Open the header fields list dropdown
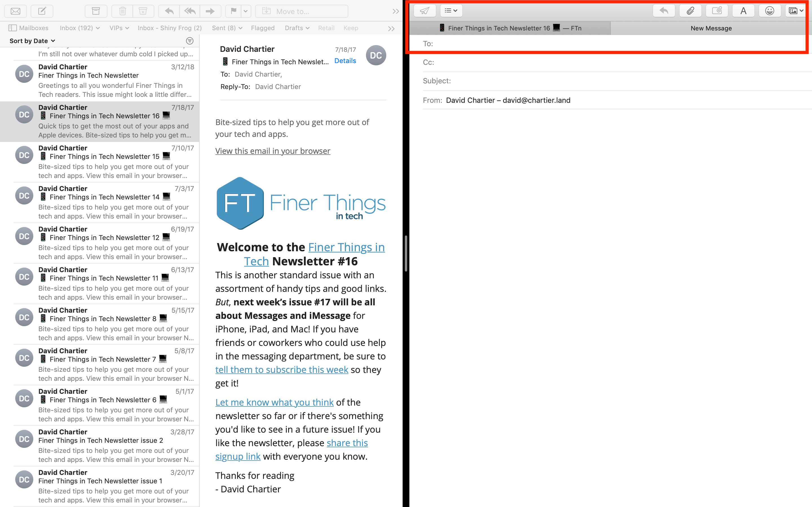 click(x=451, y=11)
